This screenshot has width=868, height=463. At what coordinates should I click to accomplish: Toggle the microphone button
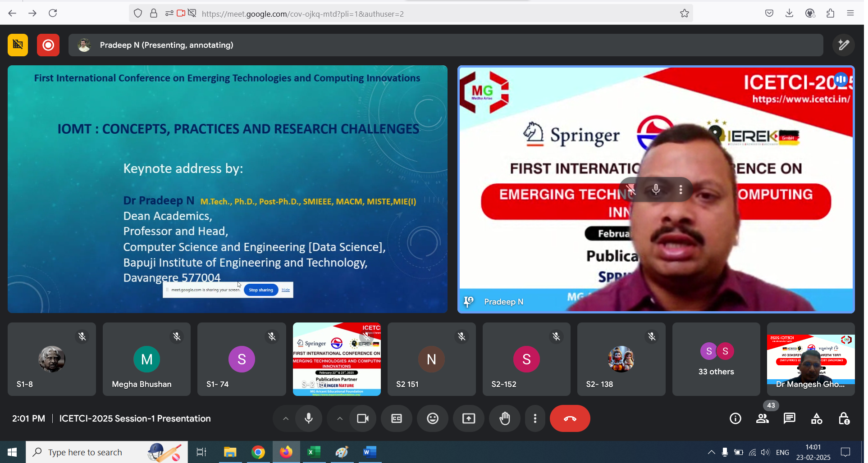tap(309, 418)
